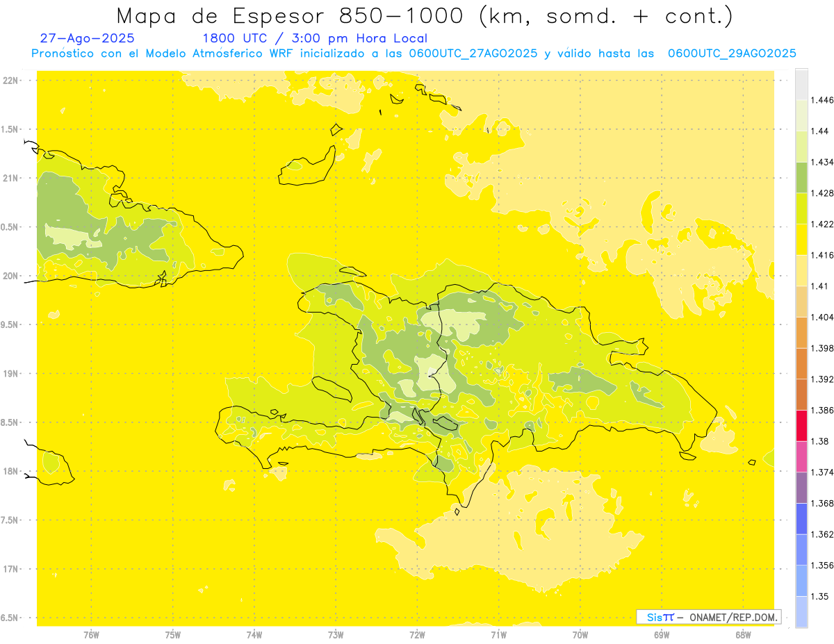Screen dimensions: 834x644
Task: Click the longitude label "75W"
Action: tap(173, 634)
